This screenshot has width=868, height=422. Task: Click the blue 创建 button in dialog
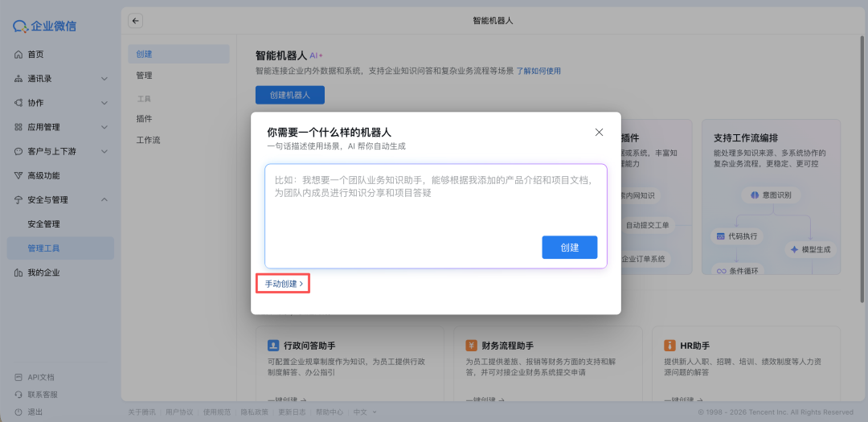point(570,248)
